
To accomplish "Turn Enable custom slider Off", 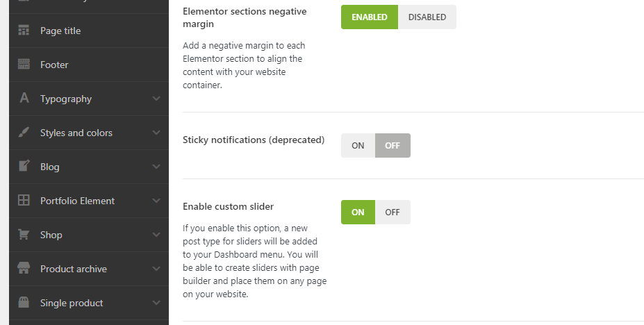I will tap(393, 212).
